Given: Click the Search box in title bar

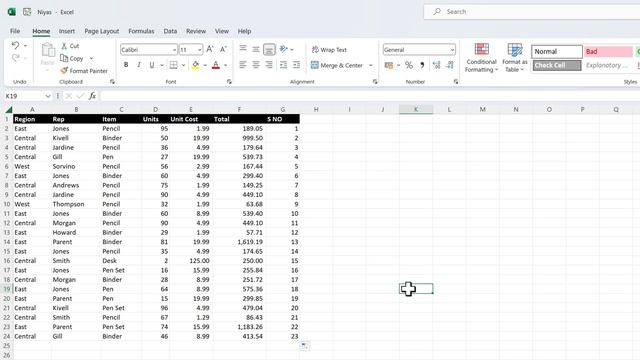Looking at the screenshot, I should point(531,12).
